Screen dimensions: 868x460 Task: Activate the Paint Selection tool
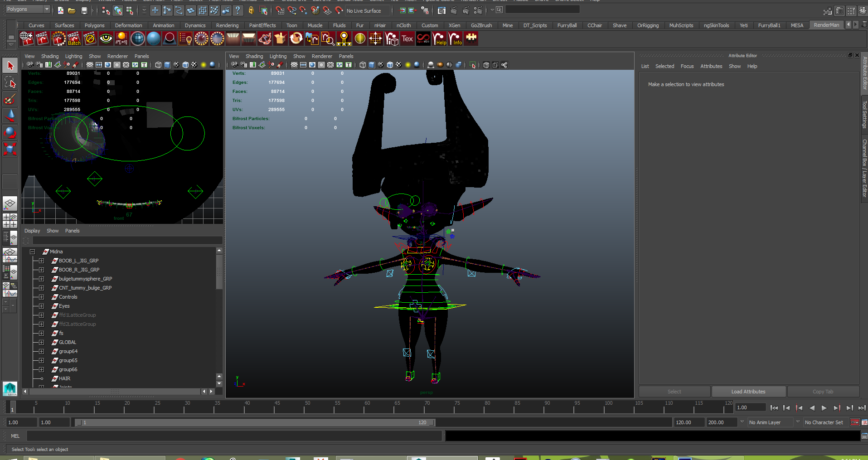[x=10, y=99]
